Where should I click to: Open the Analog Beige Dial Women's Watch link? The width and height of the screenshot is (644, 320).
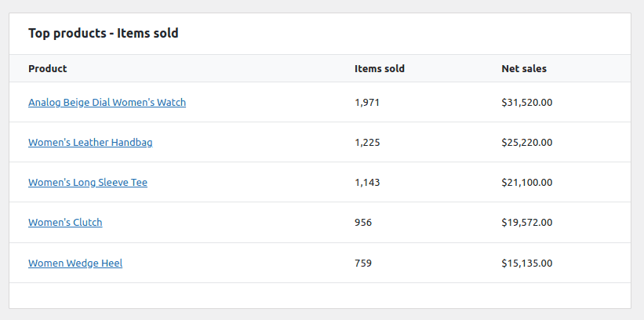107,103
